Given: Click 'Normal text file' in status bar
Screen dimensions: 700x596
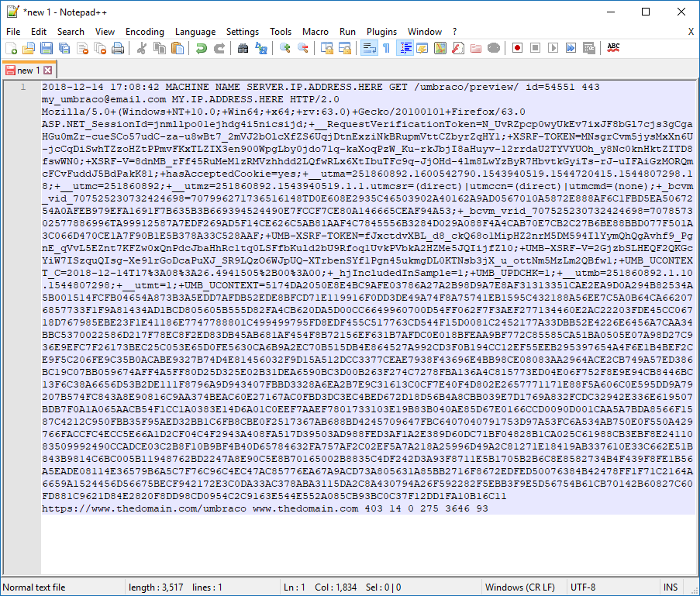Looking at the screenshot, I should coord(34,587).
